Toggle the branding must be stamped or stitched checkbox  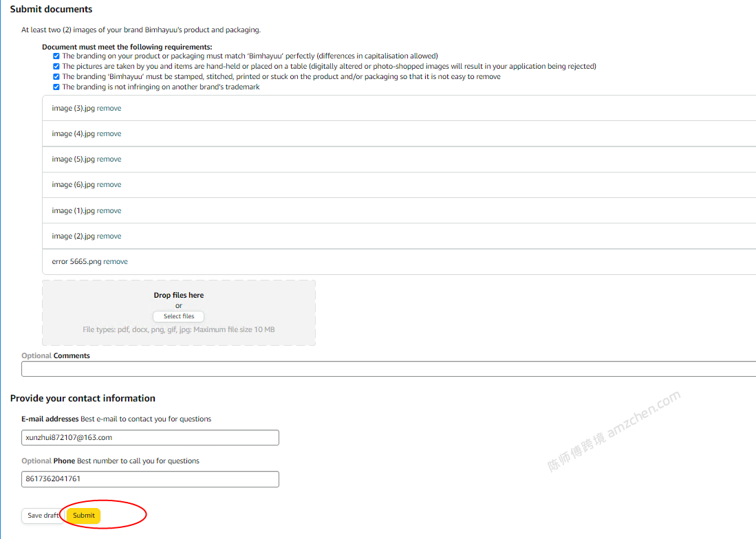pos(56,76)
